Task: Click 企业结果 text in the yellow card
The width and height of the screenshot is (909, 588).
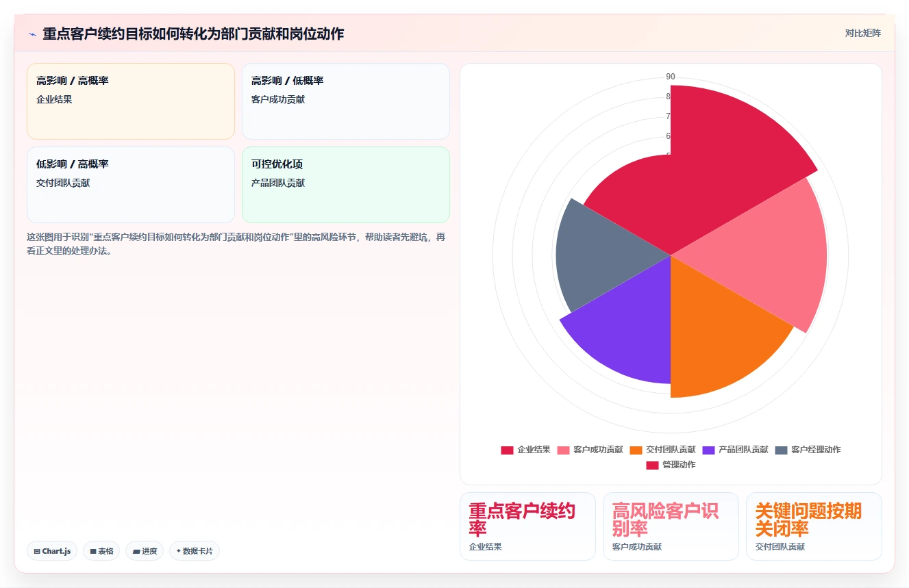Action: 54,99
